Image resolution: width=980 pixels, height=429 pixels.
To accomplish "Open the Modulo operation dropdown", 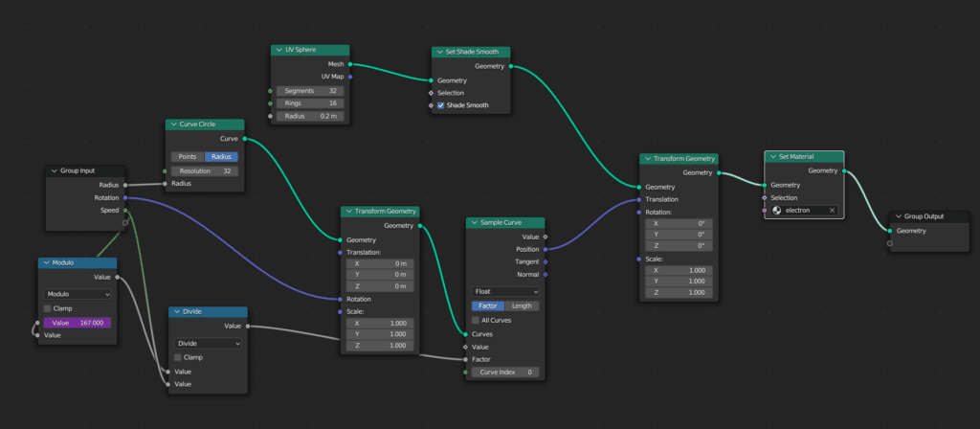I will [x=78, y=294].
